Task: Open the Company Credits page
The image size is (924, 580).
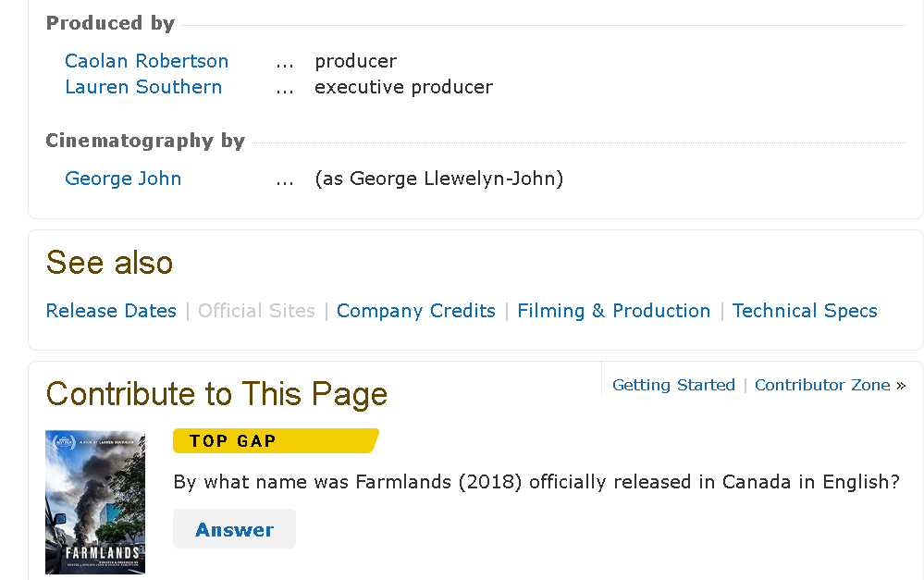Action: point(415,311)
